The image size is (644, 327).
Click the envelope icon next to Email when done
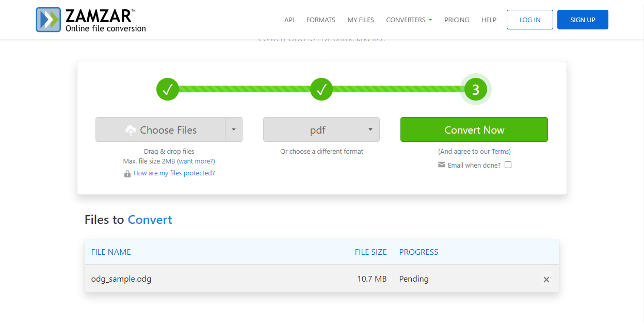442,165
